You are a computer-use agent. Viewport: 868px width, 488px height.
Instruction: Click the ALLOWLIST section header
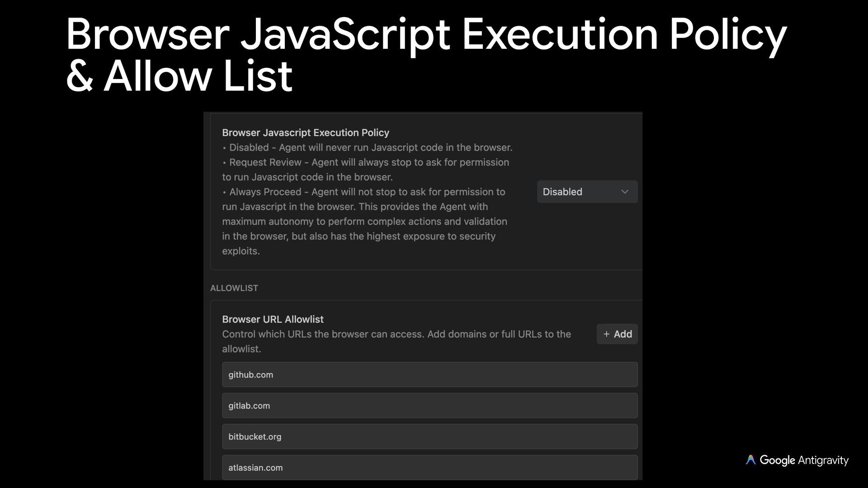click(x=234, y=288)
